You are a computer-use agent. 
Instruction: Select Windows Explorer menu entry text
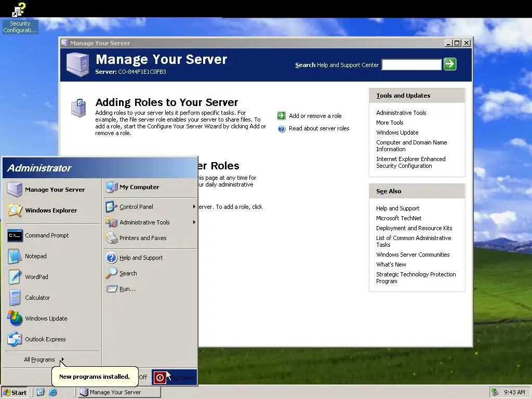coord(51,210)
